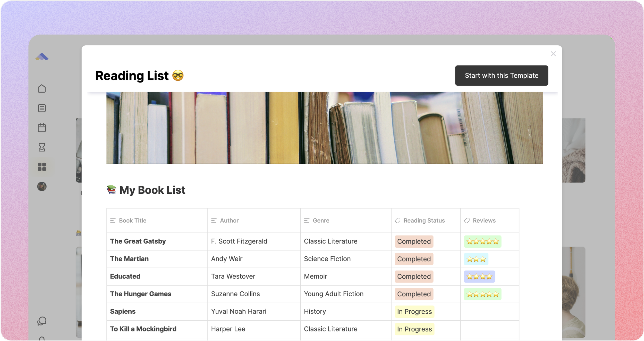Open the notes document icon in sidebar

pyautogui.click(x=42, y=108)
